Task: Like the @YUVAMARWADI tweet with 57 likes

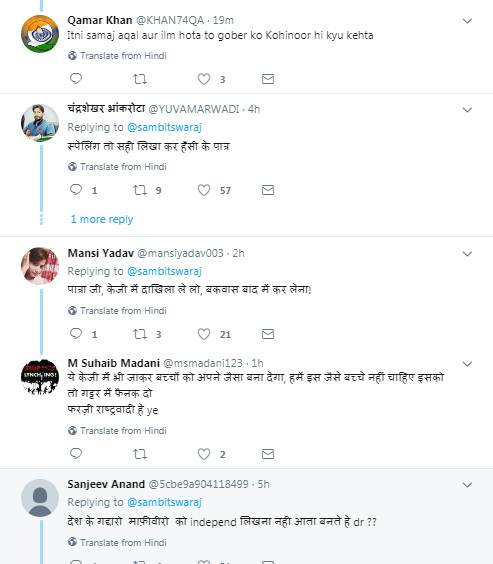Action: (x=204, y=190)
